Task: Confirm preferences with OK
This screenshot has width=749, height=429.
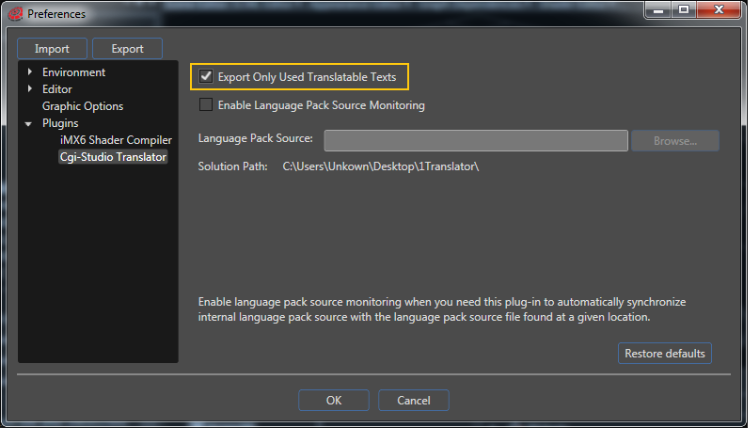Action: tap(334, 400)
